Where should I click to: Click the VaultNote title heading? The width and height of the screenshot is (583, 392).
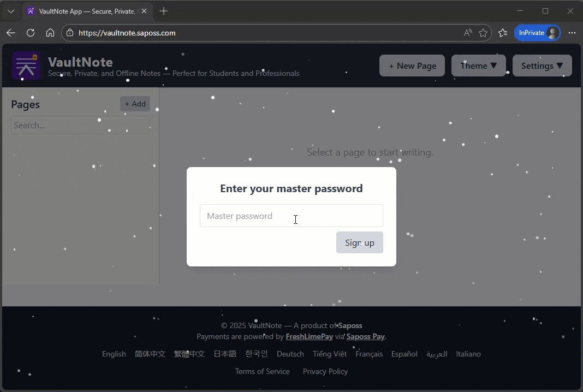coord(80,62)
